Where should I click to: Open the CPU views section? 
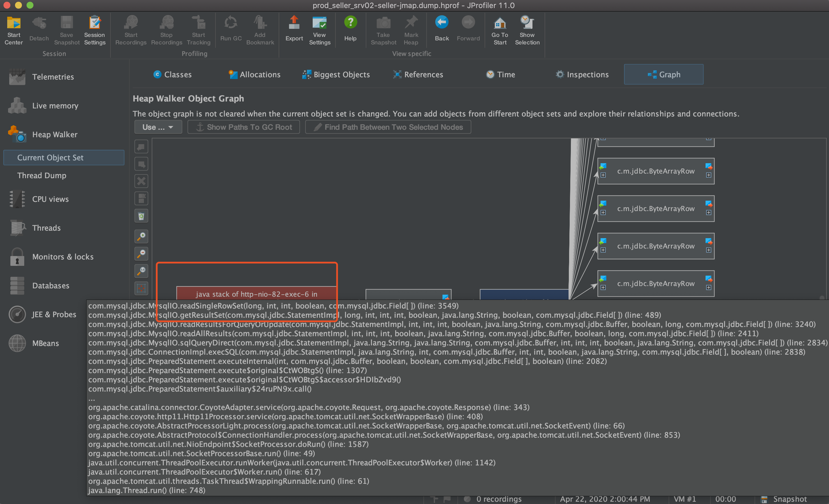pyautogui.click(x=50, y=199)
